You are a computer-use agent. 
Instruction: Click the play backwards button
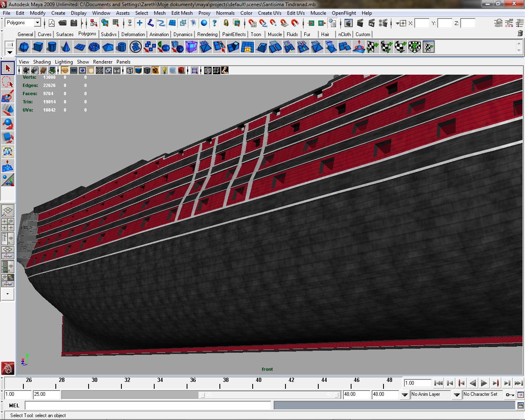(472, 383)
